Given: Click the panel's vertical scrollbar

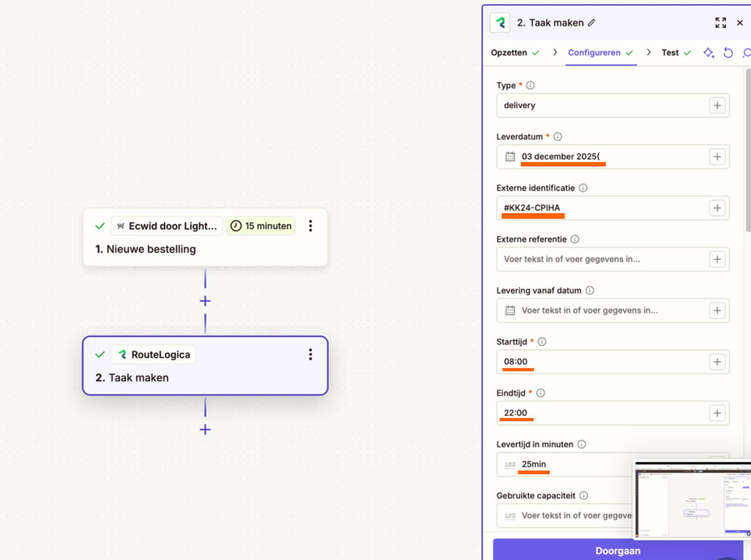Looking at the screenshot, I should tap(747, 149).
